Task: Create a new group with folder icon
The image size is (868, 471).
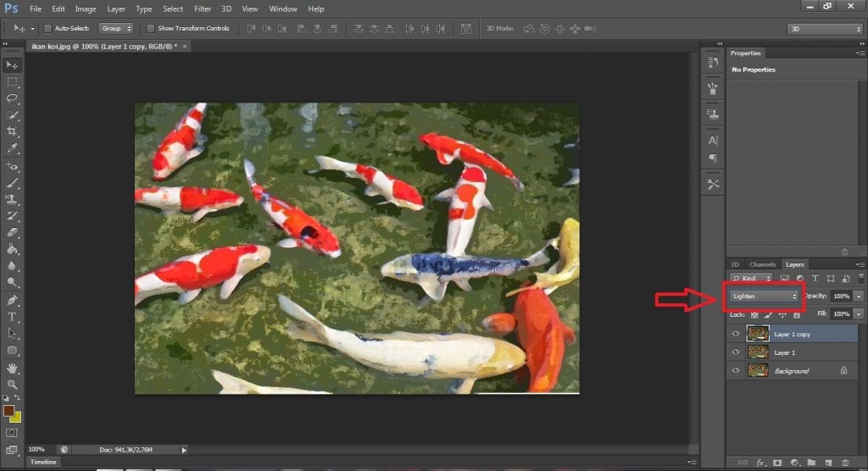Action: tap(811, 463)
